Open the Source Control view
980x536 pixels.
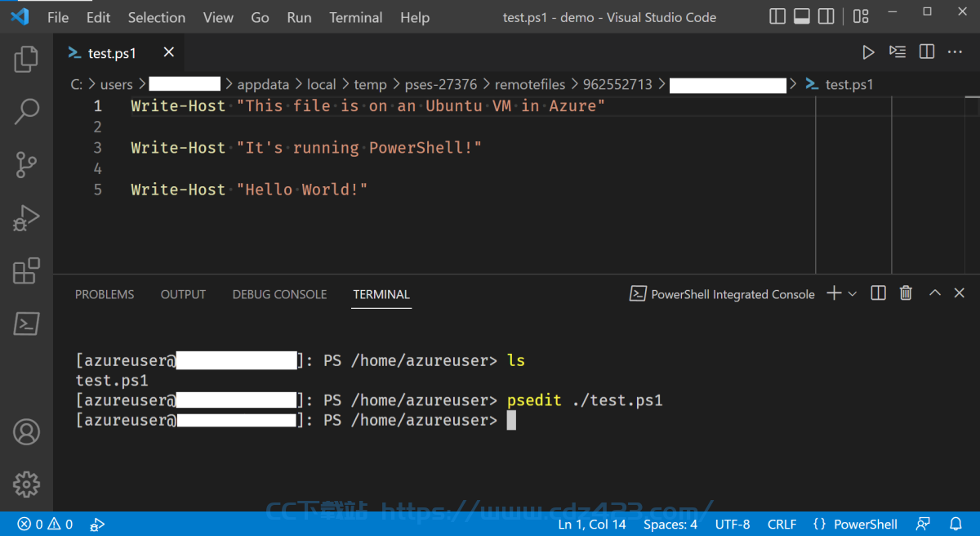[26, 164]
